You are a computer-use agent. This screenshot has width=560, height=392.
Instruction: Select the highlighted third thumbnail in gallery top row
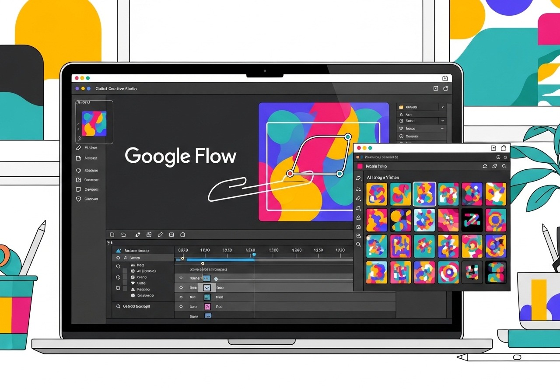(424, 194)
